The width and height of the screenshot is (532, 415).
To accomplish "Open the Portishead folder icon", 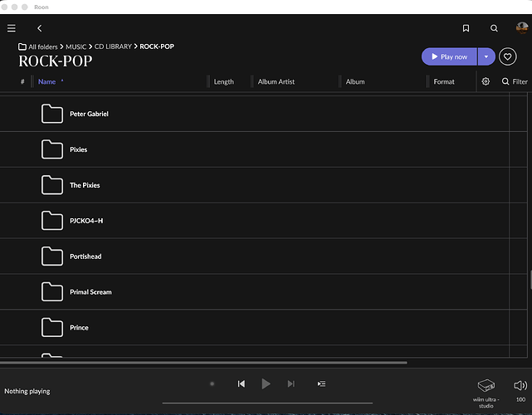I will click(52, 256).
